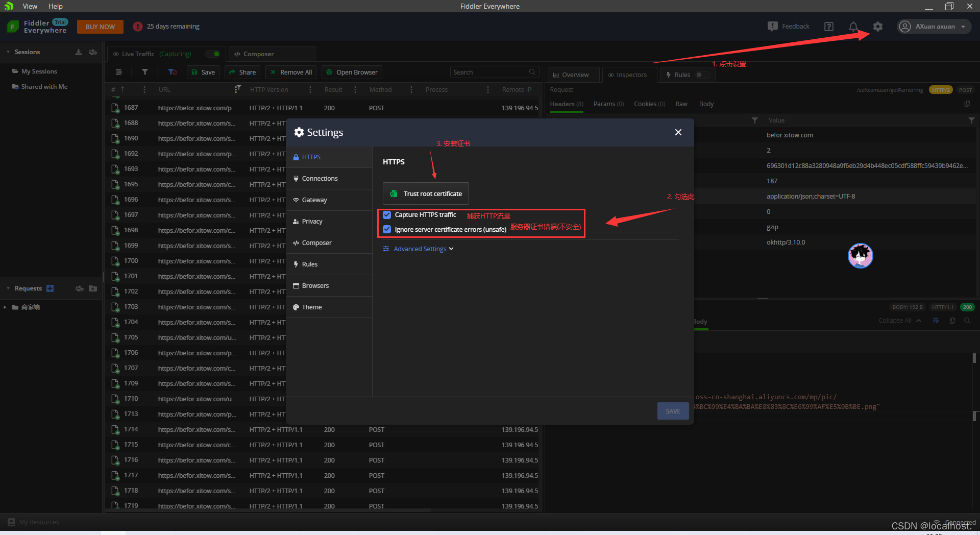
Task: Click Trust root certificate
Action: pyautogui.click(x=426, y=193)
